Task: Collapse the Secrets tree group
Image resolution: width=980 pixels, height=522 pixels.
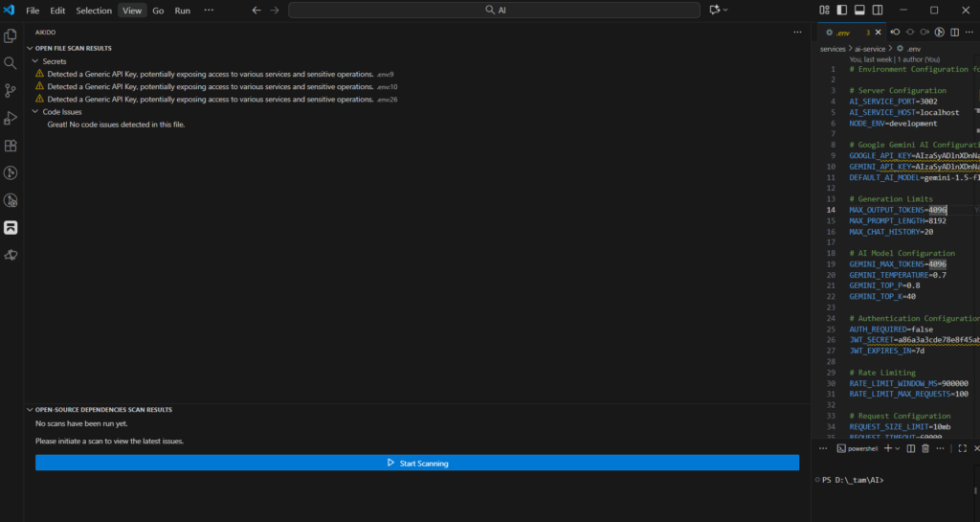Action: [x=35, y=61]
